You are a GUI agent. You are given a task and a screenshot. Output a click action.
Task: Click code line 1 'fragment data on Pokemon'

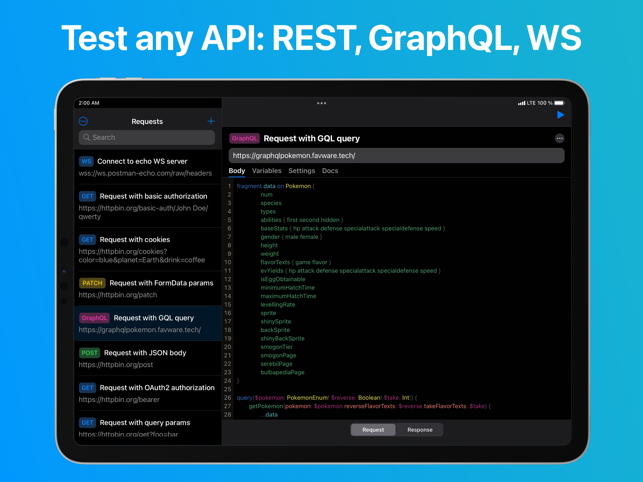275,186
